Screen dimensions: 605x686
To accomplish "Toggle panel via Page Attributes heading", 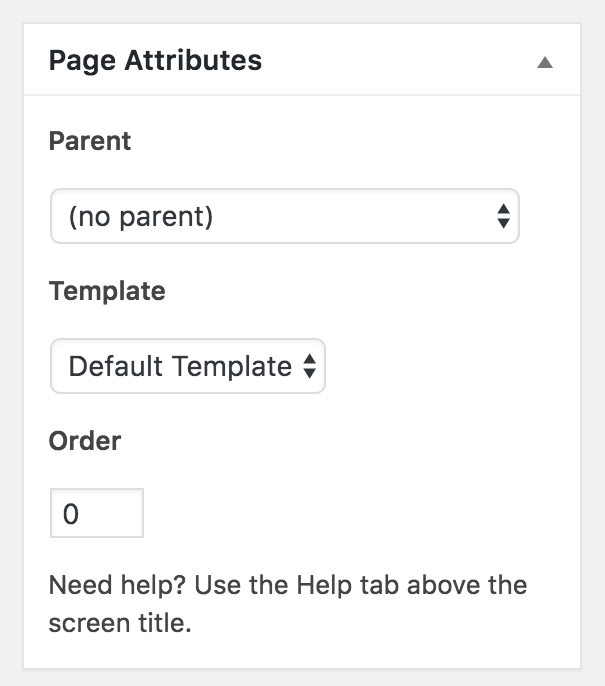I will [155, 60].
